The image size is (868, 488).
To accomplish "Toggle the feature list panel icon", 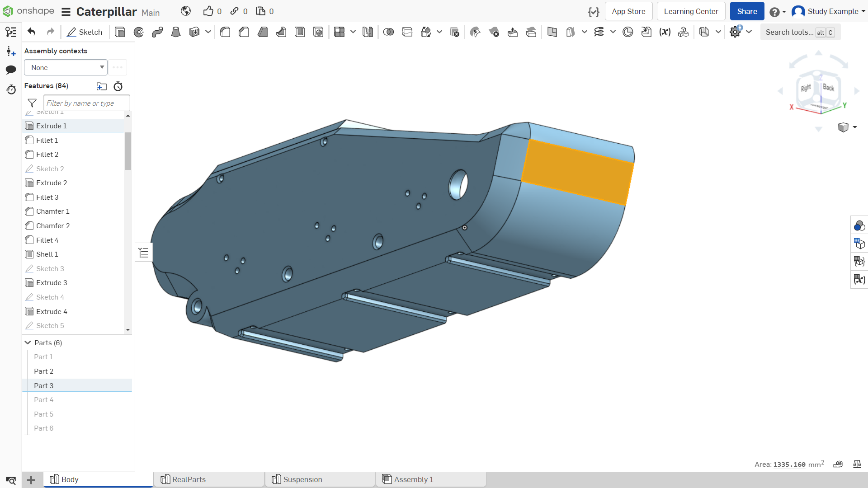I will 11,32.
